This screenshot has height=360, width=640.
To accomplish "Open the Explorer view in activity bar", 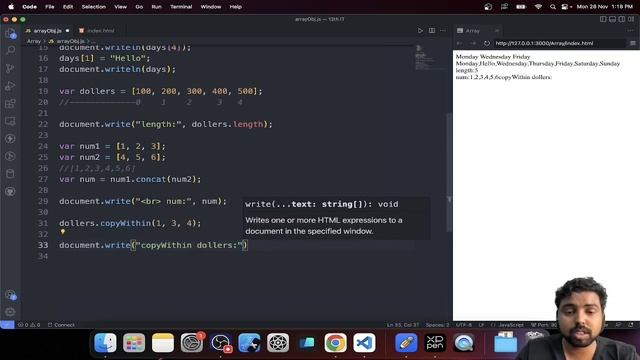I will point(10,33).
